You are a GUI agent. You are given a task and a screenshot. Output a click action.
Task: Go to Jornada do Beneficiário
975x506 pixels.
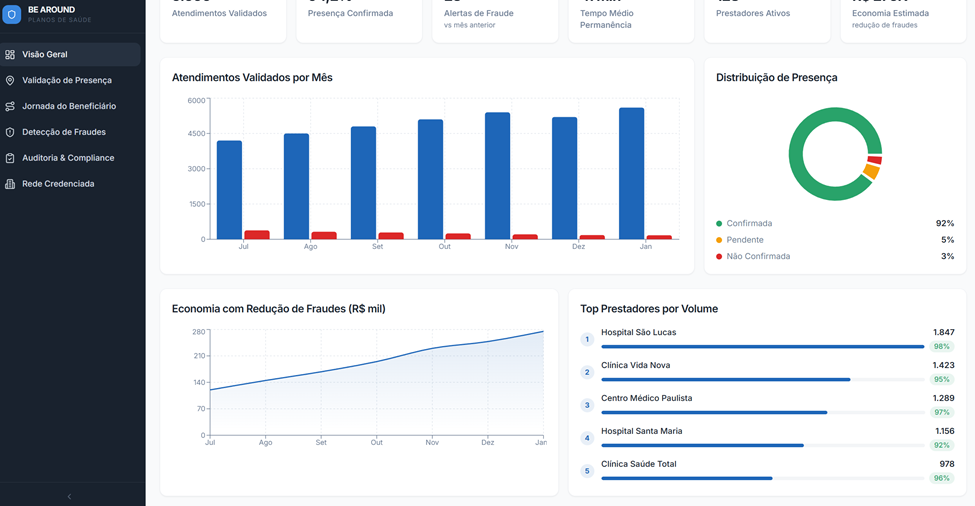(70, 106)
